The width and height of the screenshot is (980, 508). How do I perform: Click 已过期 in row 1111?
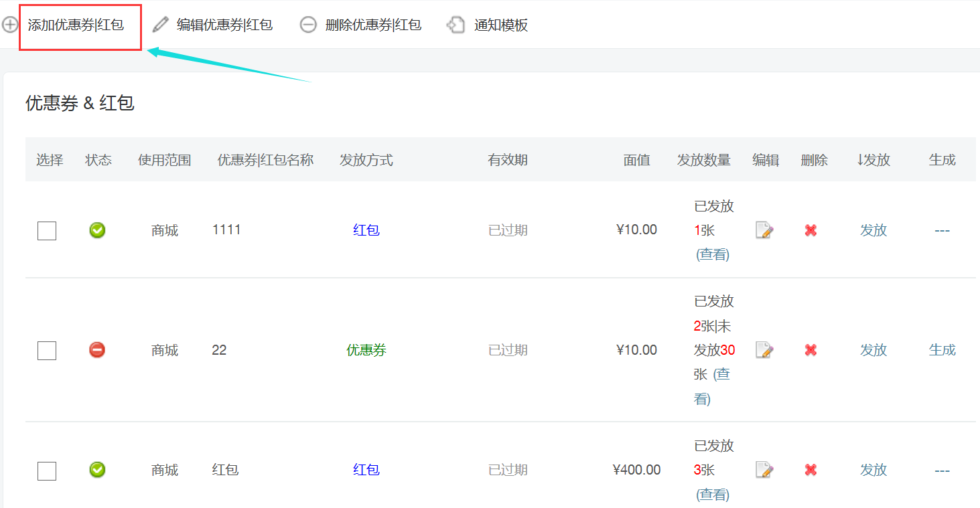coord(508,230)
